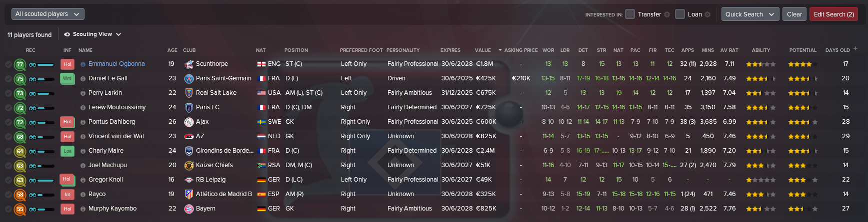Open the Paris Saint-Germain club badge
The image size is (868, 222).
coord(189,78)
